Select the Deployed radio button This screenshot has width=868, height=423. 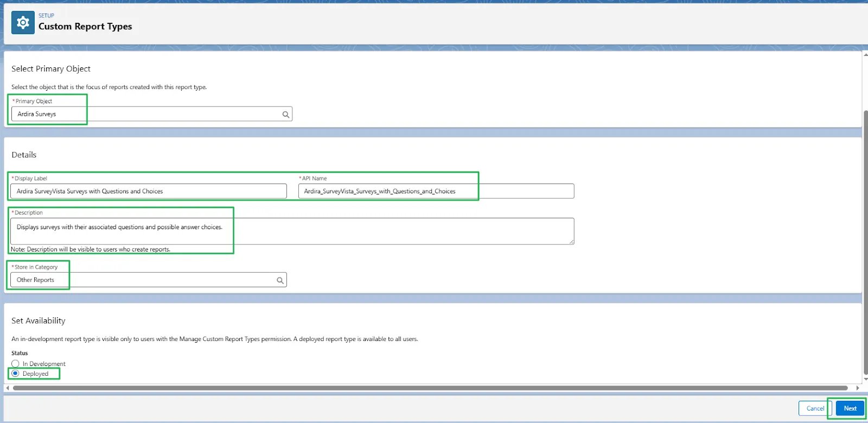[x=15, y=374]
